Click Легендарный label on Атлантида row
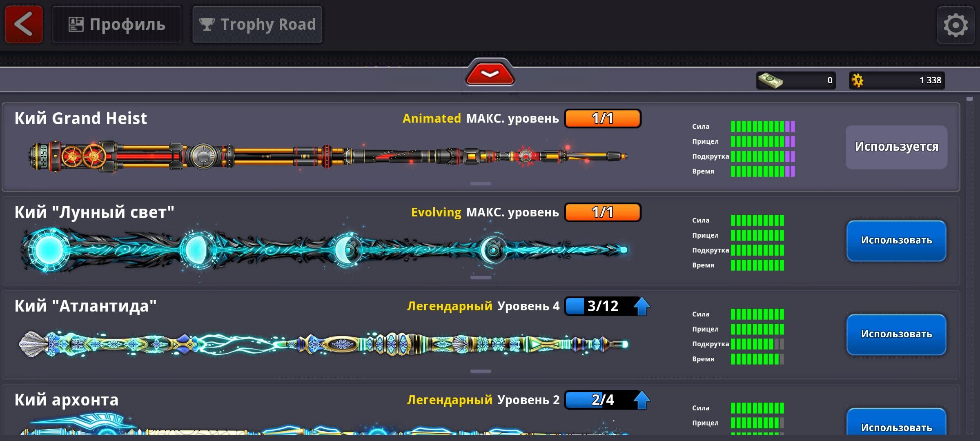Screen dimensions: 980x441 tap(450, 306)
